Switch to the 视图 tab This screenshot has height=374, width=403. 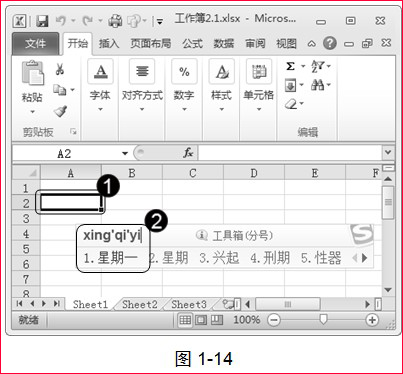coord(286,44)
